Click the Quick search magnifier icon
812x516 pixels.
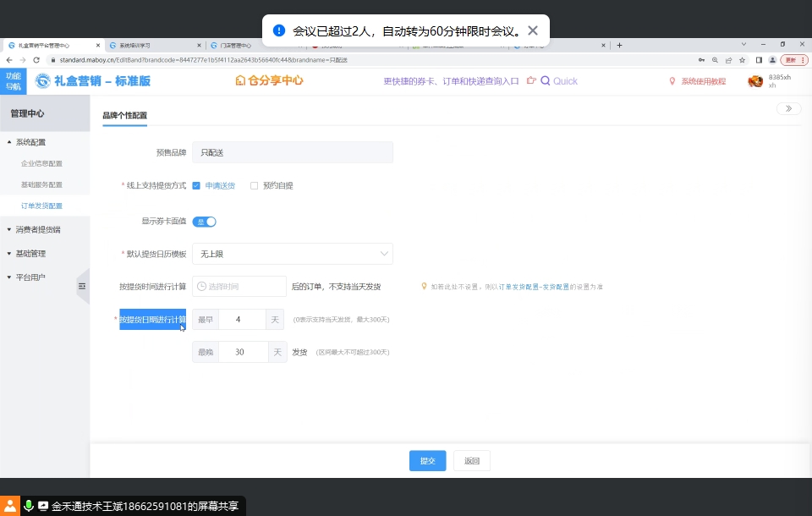(x=546, y=81)
